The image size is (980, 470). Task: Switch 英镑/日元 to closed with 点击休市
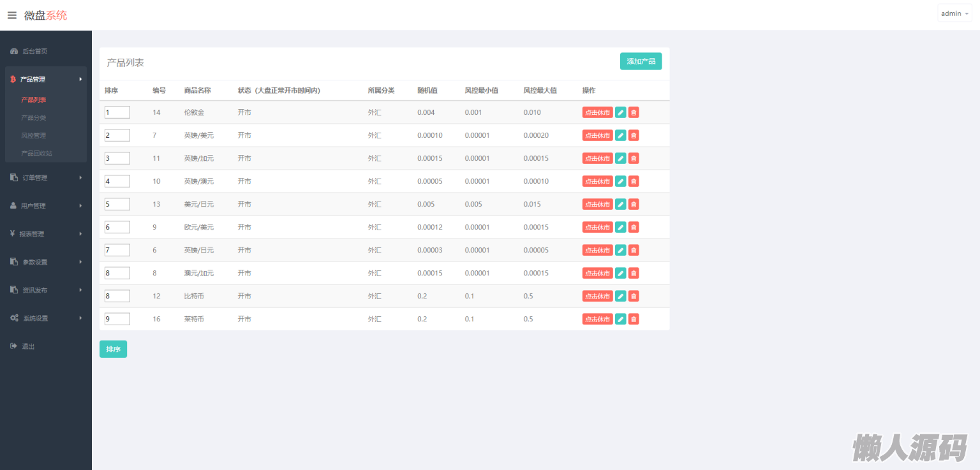(597, 250)
